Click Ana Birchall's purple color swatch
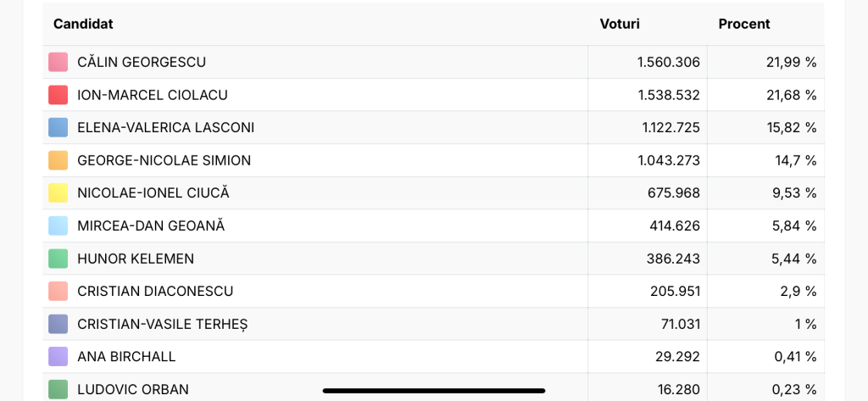The height and width of the screenshot is (401, 868). point(58,356)
